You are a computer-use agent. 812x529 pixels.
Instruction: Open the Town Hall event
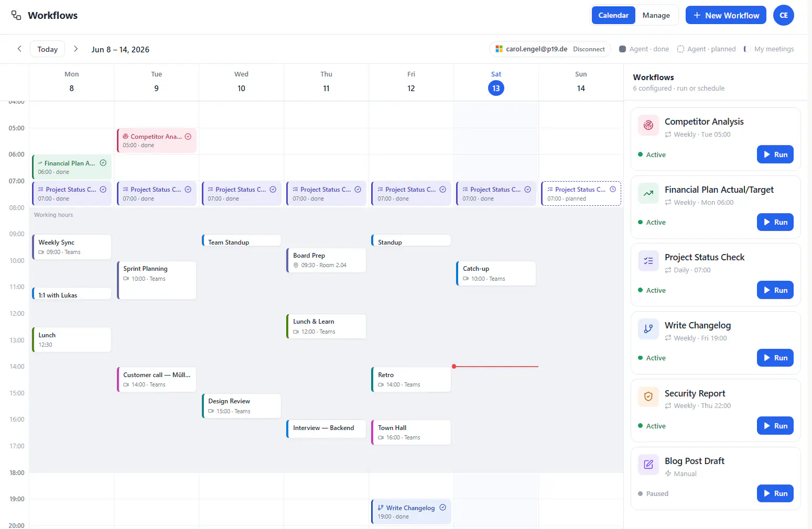412,433
